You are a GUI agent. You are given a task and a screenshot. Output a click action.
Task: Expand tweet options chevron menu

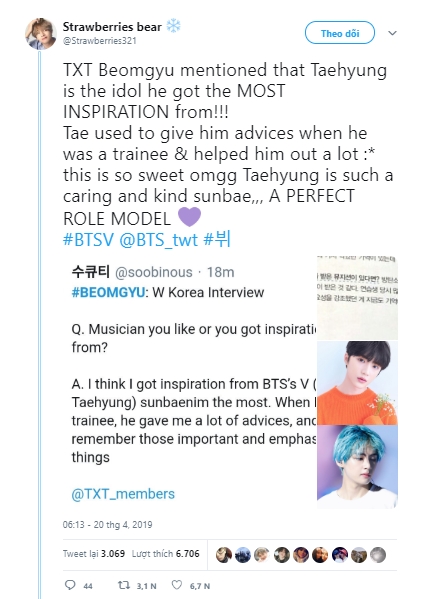point(392,33)
